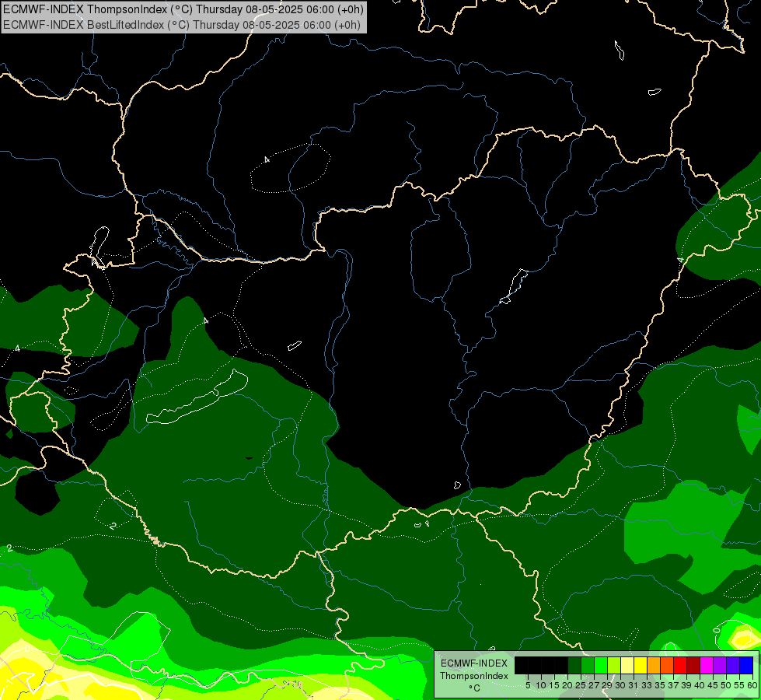Click the legend tick label '20'
Screen dimensions: 761x700
[x=568, y=685]
